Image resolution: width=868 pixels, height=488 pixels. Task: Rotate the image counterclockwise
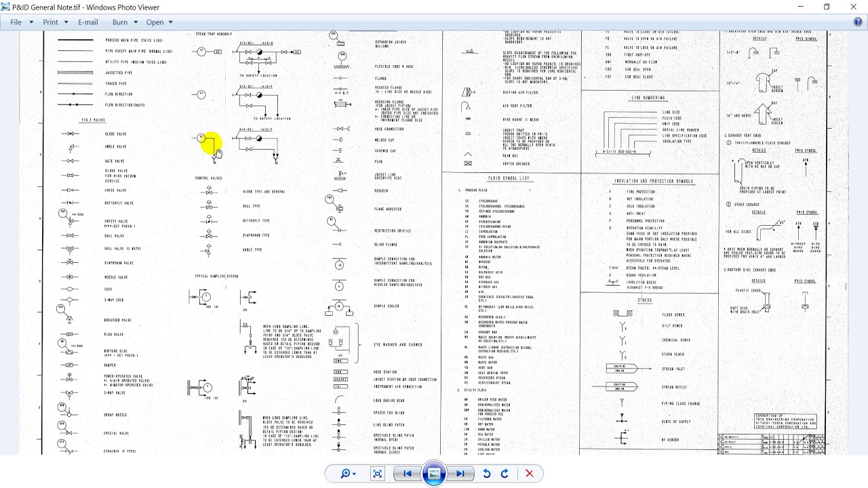(x=486, y=474)
